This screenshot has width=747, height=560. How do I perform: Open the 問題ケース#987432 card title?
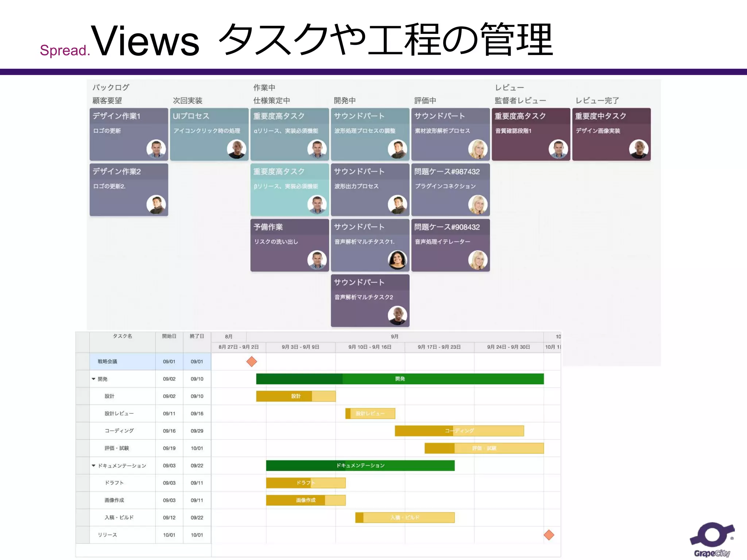pyautogui.click(x=447, y=171)
